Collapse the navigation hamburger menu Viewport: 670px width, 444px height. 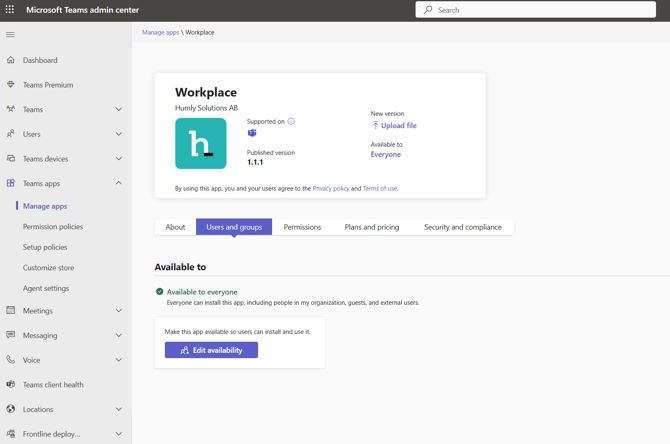tap(11, 35)
